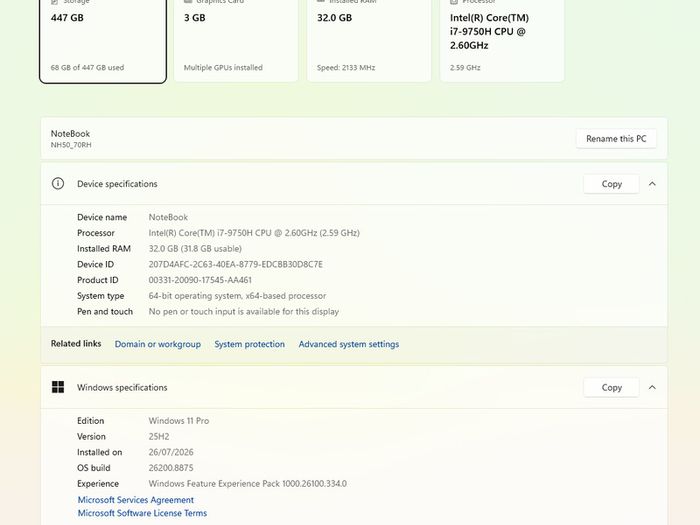Click the Device ID label
The width and height of the screenshot is (700, 525).
pyautogui.click(x=95, y=264)
